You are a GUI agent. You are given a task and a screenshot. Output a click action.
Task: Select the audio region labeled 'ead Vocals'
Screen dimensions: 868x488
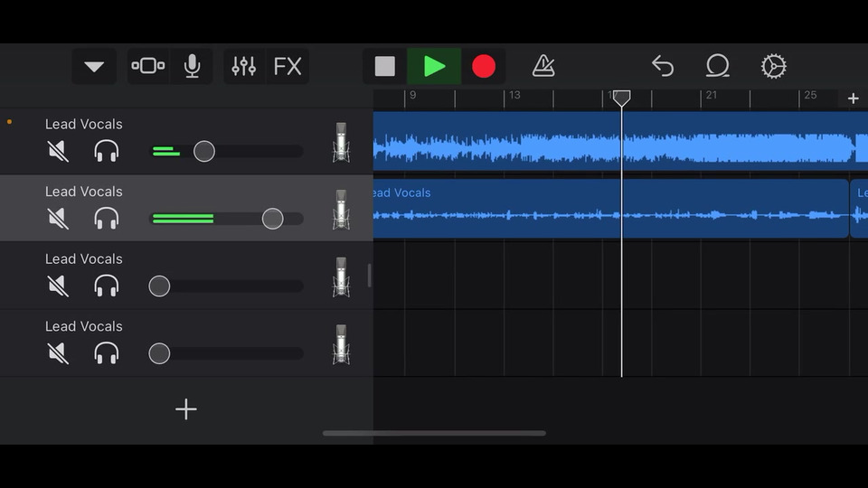[x=610, y=209]
